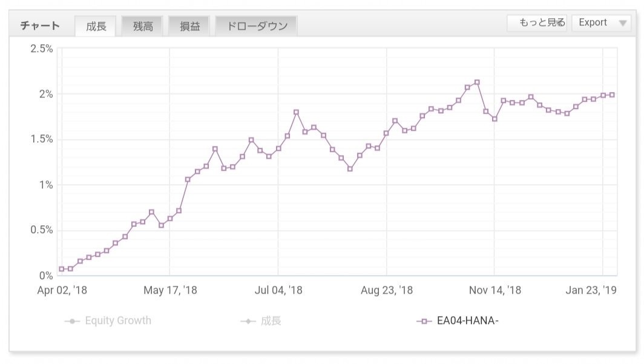Click the highest data point on the chart
Viewport: 644px width, 364px height.
point(477,82)
